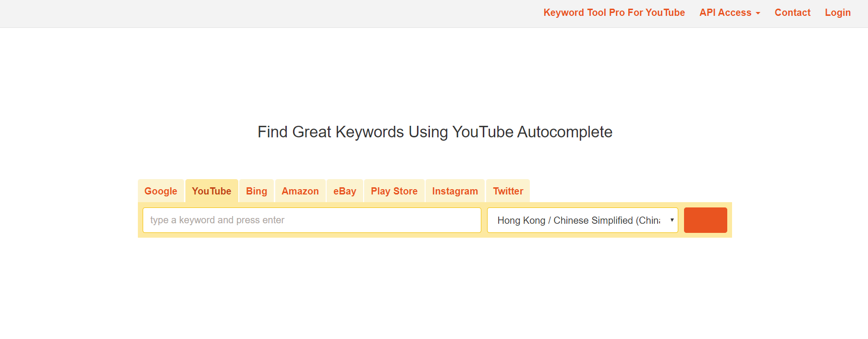Go to the Contact page
The width and height of the screenshot is (868, 339).
(x=792, y=13)
